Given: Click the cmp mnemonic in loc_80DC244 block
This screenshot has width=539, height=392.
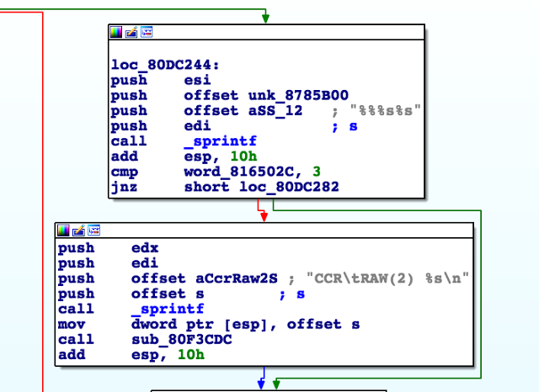Looking at the screenshot, I should (125, 172).
